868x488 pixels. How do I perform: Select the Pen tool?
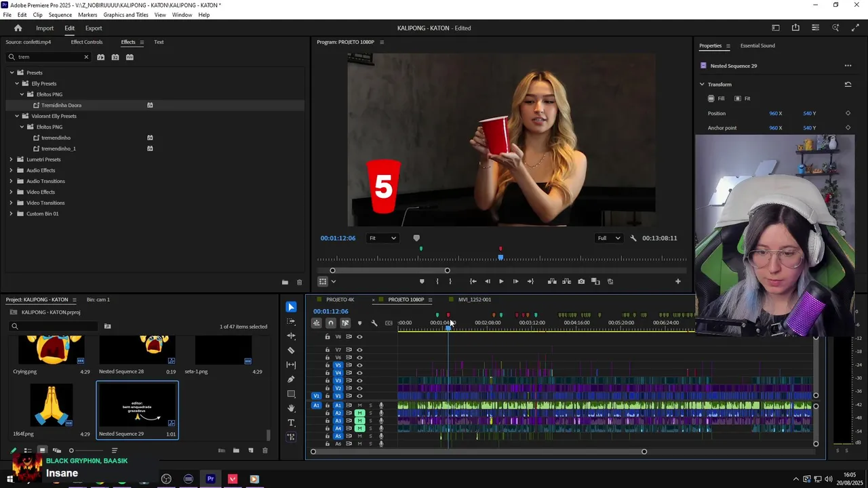coord(291,380)
